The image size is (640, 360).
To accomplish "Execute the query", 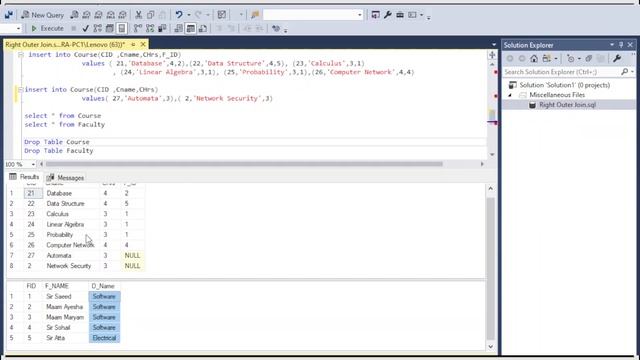I will click(47, 28).
